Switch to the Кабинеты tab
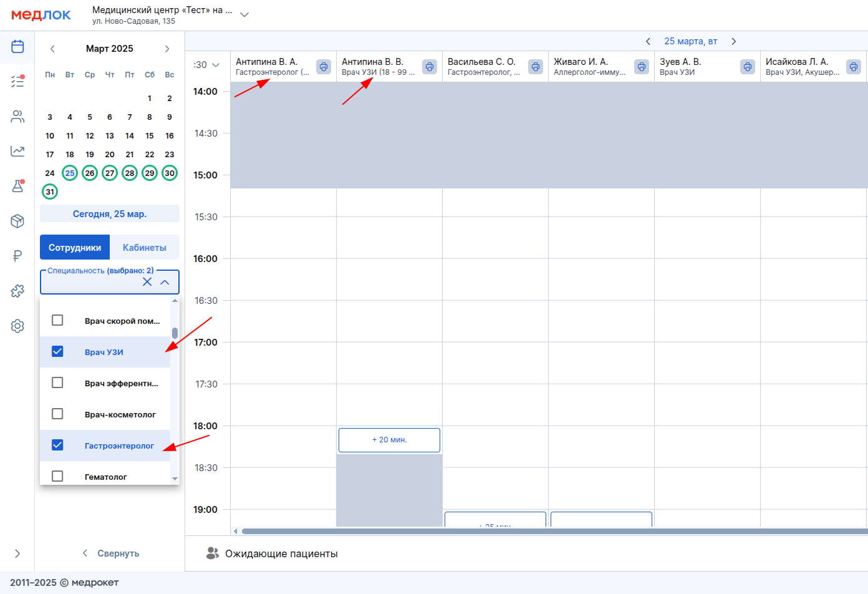 tap(145, 247)
